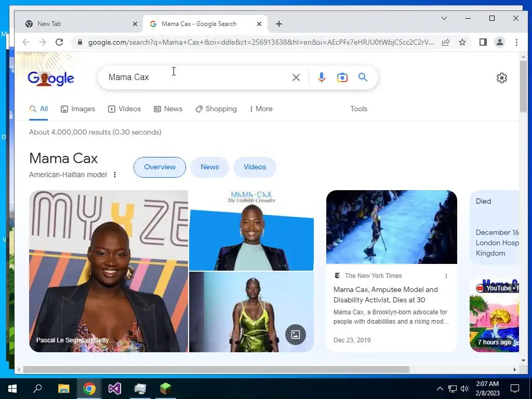
Task: Search by image with camera icon
Action: click(342, 77)
